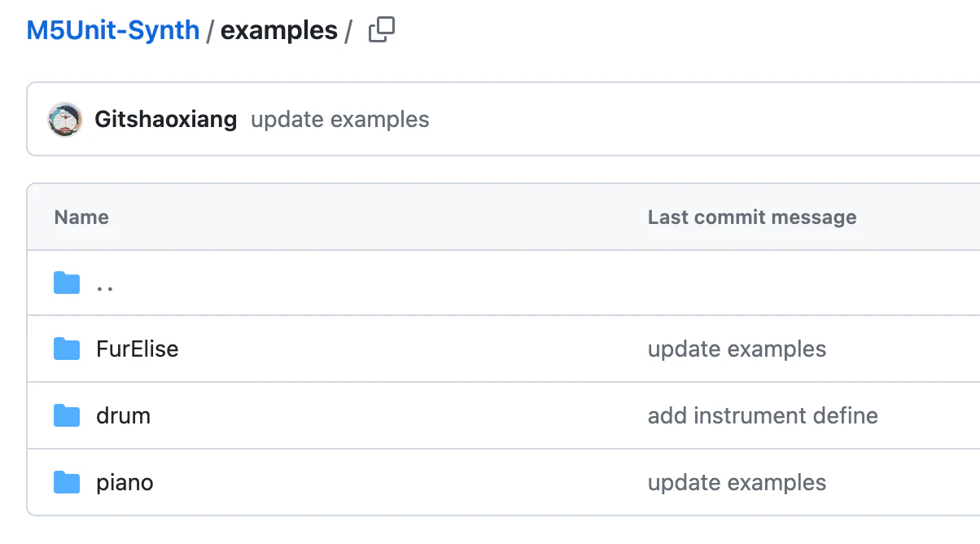Open the M5Unit-Synth repository breadcrumb link

(113, 30)
